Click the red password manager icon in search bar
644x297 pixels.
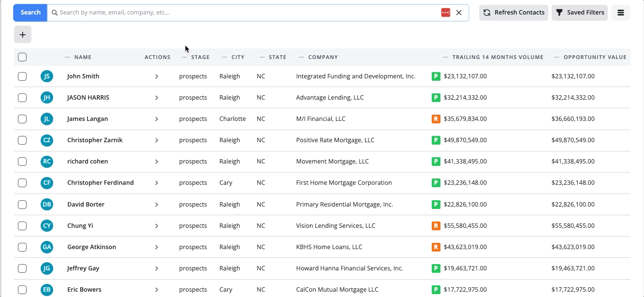(x=446, y=13)
